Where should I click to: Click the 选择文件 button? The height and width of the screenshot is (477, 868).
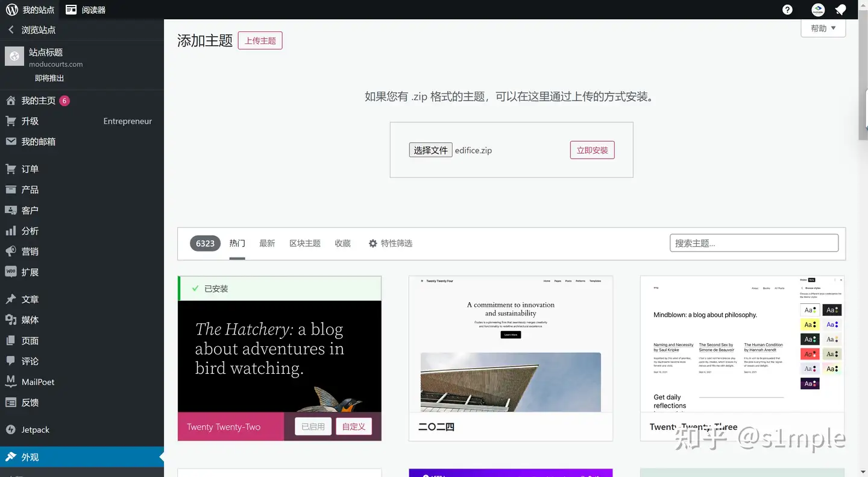point(430,150)
